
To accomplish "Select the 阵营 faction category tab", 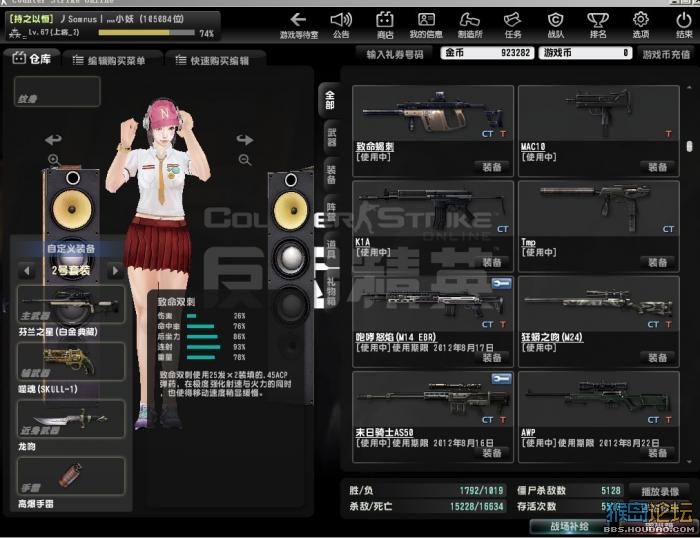I will click(x=331, y=213).
